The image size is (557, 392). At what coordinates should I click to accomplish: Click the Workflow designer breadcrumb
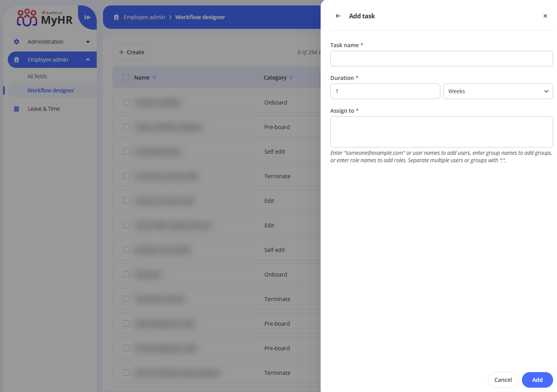point(200,17)
